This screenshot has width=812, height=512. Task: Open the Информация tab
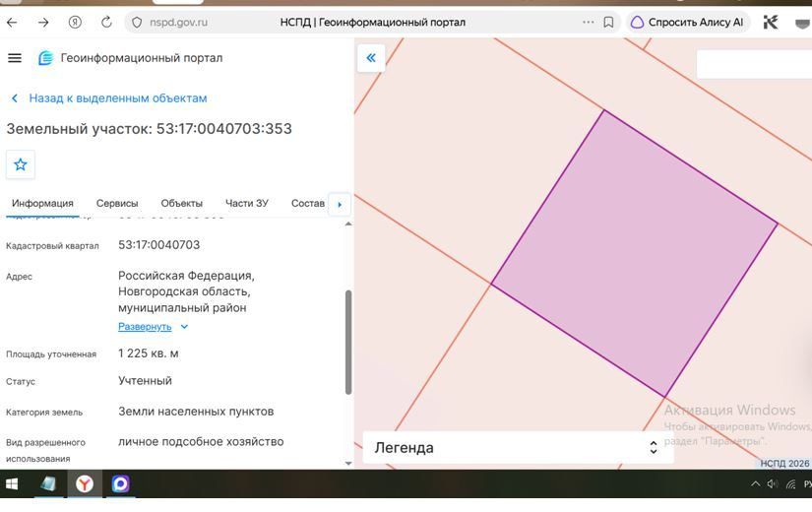pyautogui.click(x=42, y=203)
